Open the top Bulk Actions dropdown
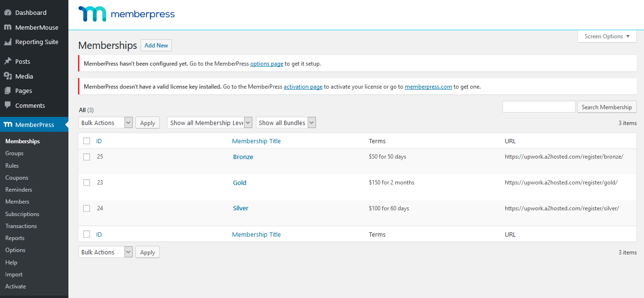The width and height of the screenshot is (644, 298). point(105,123)
